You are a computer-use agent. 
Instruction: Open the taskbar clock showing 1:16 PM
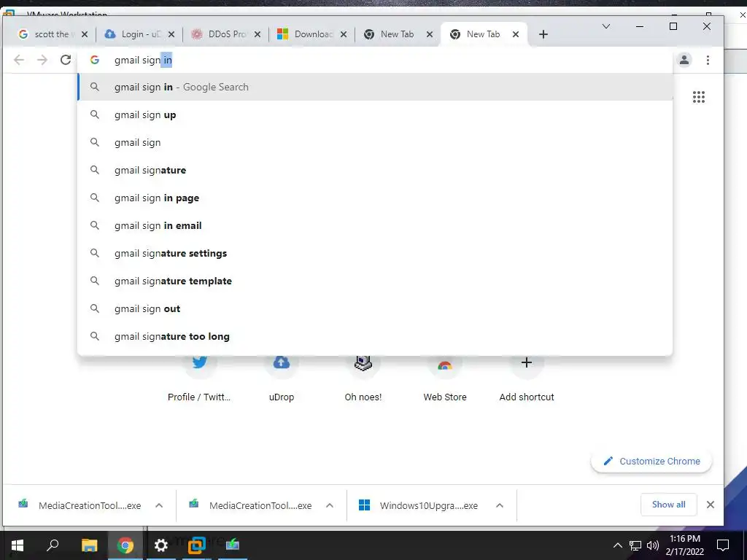tap(684, 545)
